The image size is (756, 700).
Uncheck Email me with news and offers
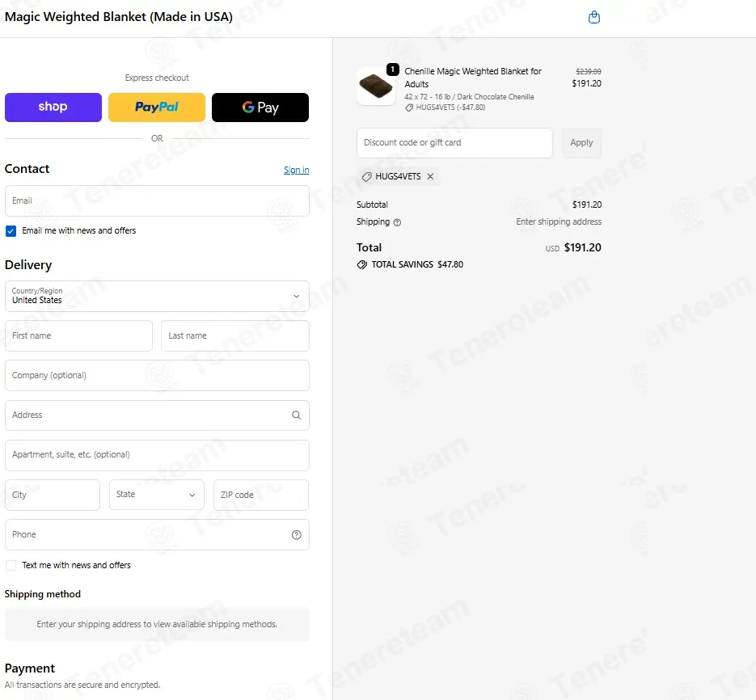pos(11,231)
